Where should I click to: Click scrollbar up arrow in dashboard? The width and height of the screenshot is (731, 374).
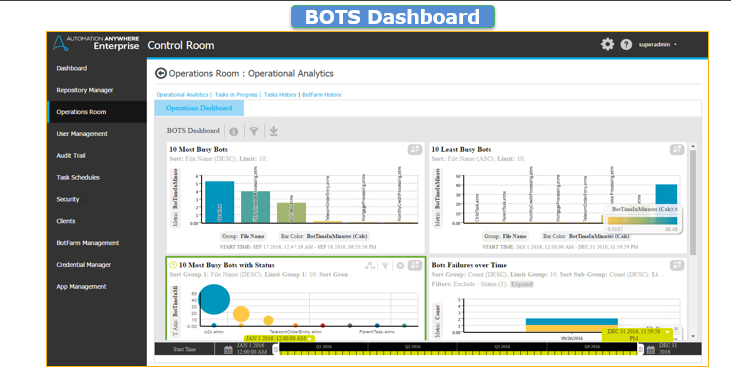(693, 146)
